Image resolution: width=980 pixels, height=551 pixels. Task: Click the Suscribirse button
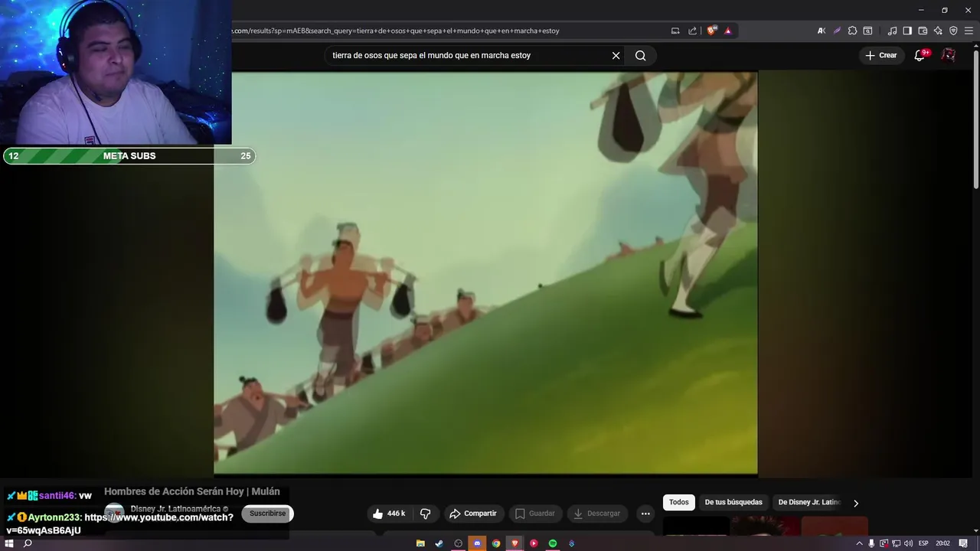[267, 514]
